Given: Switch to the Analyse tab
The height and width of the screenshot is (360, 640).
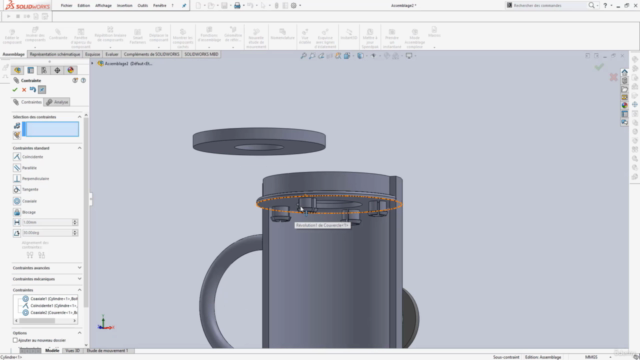Looking at the screenshot, I should (57, 102).
